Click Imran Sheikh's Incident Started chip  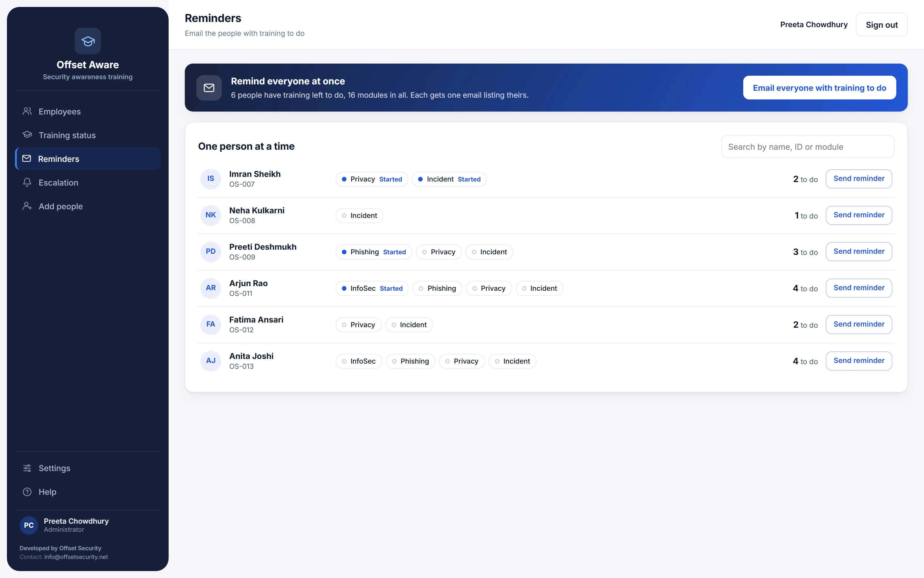tap(449, 179)
